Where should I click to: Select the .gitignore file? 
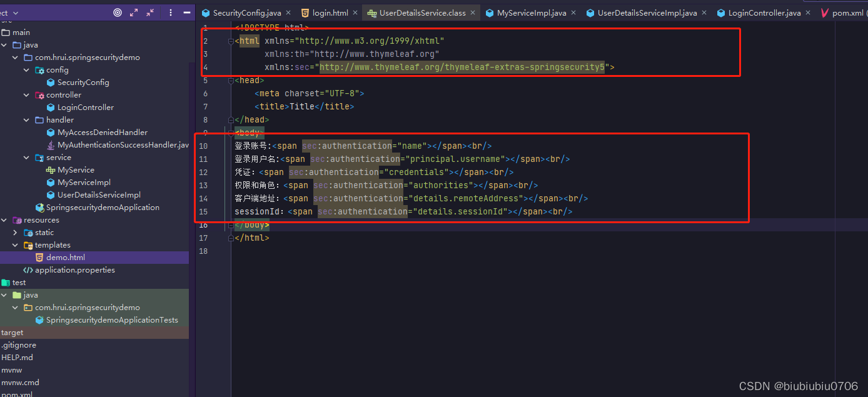[x=19, y=345]
